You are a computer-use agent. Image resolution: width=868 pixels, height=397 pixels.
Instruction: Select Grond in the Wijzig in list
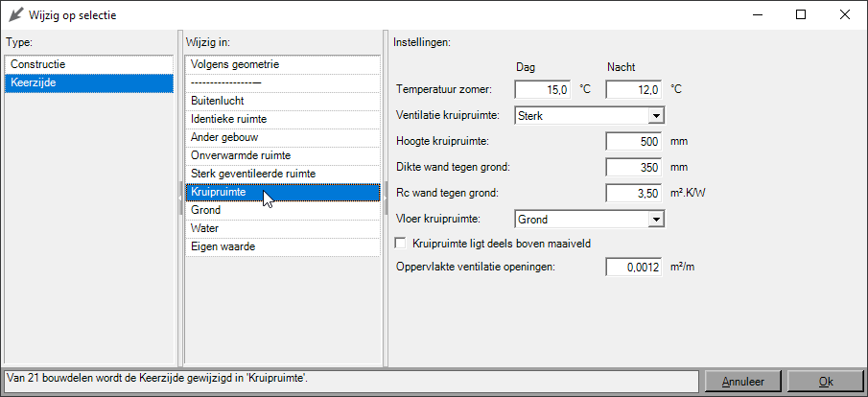pos(282,210)
